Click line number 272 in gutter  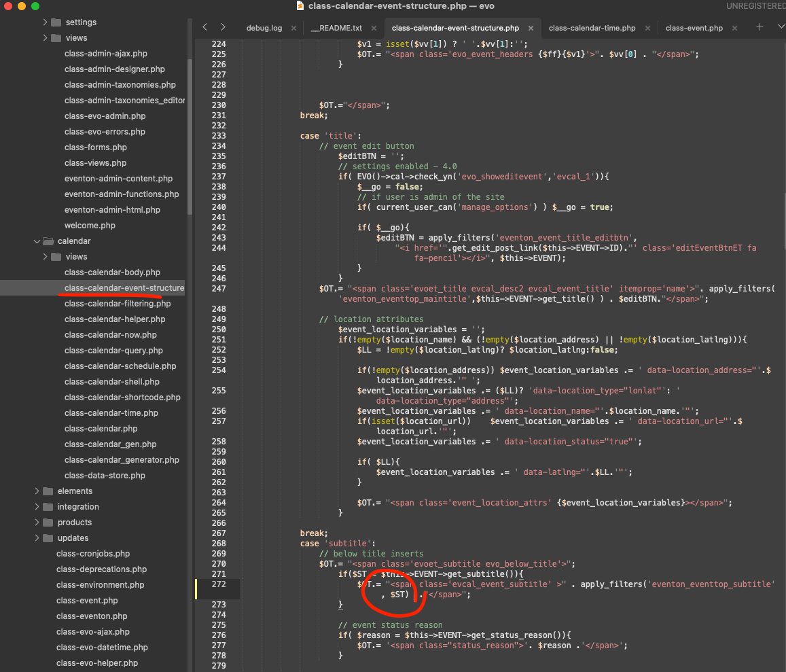219,584
